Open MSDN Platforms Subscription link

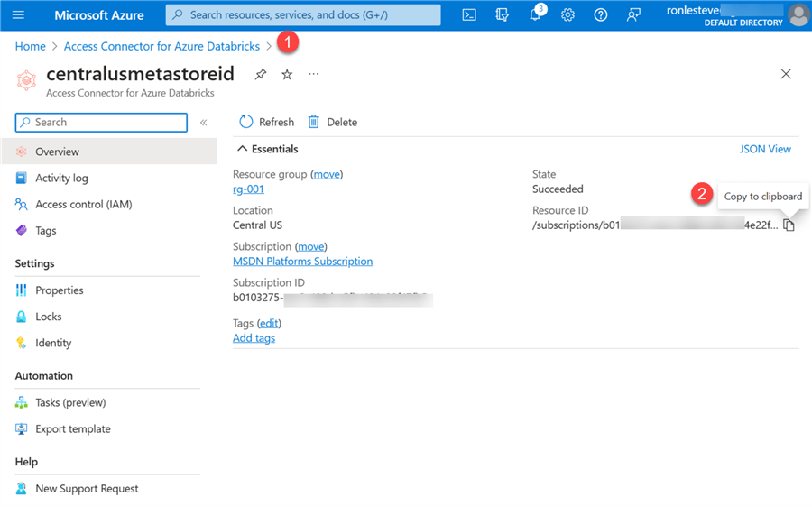(x=302, y=261)
